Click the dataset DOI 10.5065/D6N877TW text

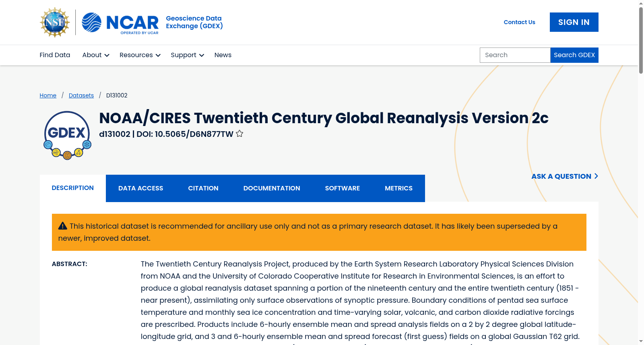click(194, 134)
